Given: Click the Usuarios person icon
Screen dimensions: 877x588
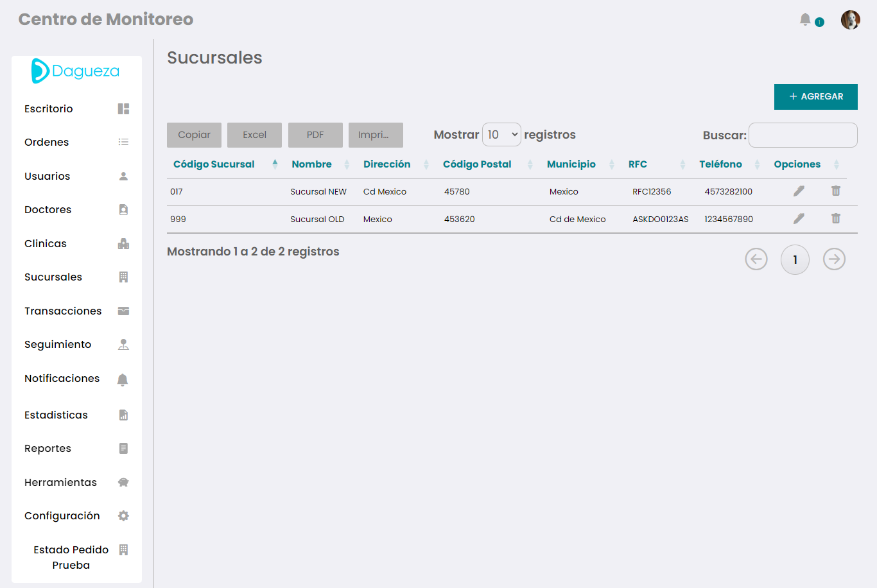Looking at the screenshot, I should click(x=122, y=176).
